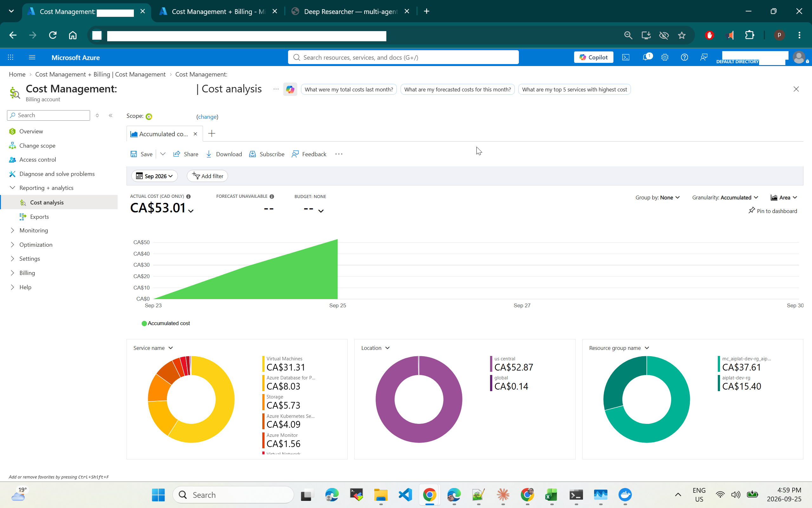812x508 pixels.
Task: Ask 'What were my total costs last month?'
Action: coord(349,89)
